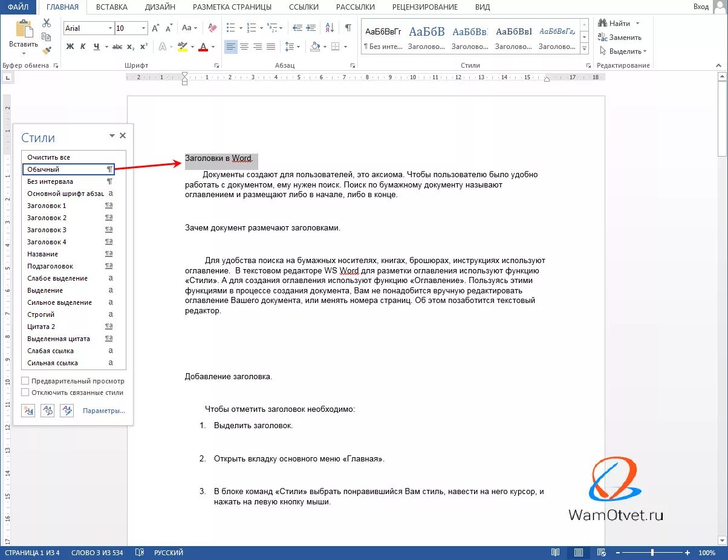Apply strikethrough (abc) formatting

pos(117,47)
